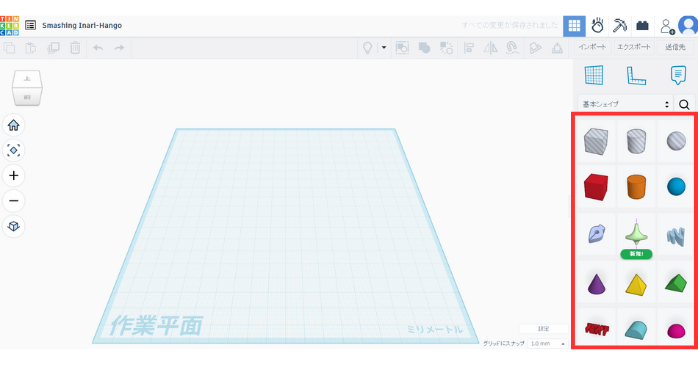Select the teal round roof shape
698x365 pixels.
[x=636, y=330]
